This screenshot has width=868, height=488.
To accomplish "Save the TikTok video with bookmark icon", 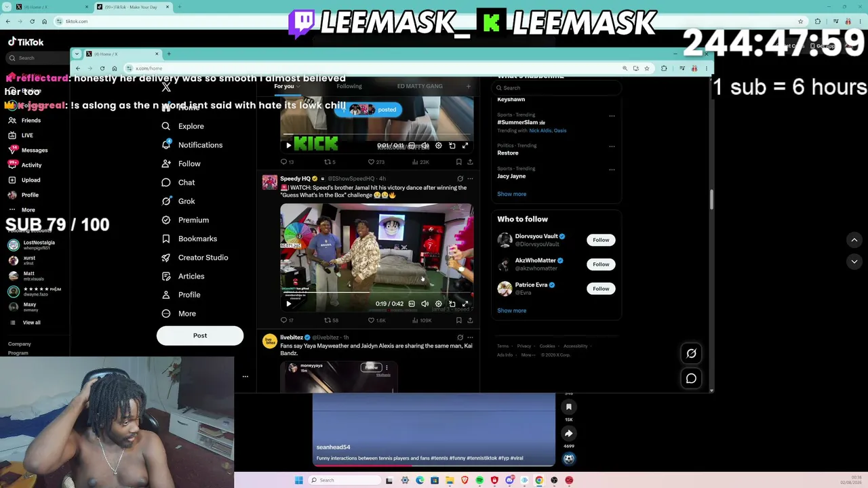I will pos(569,407).
